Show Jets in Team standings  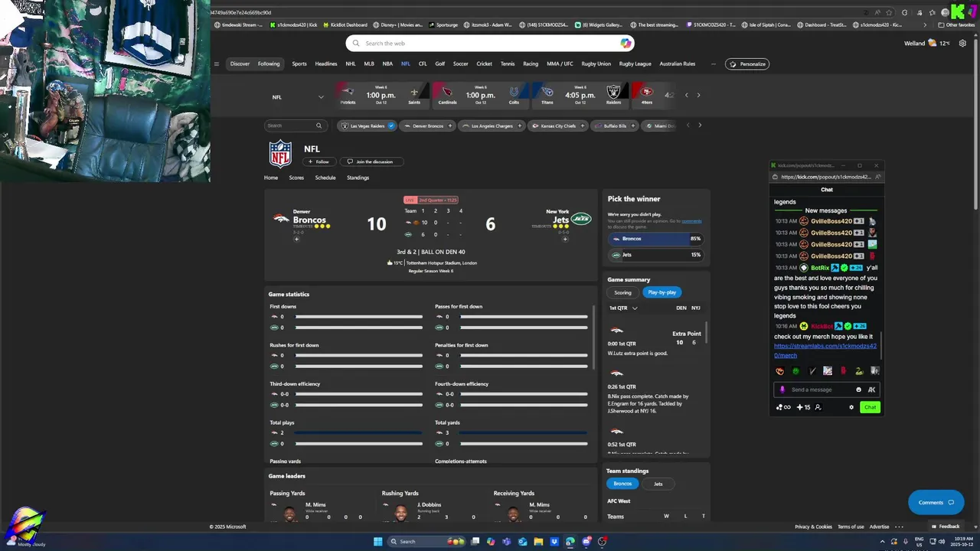coord(658,484)
